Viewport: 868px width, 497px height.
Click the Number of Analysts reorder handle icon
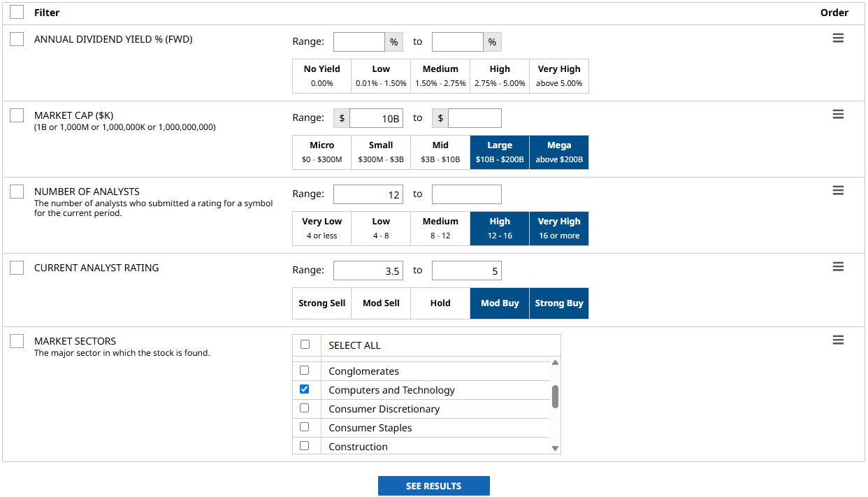[838, 191]
